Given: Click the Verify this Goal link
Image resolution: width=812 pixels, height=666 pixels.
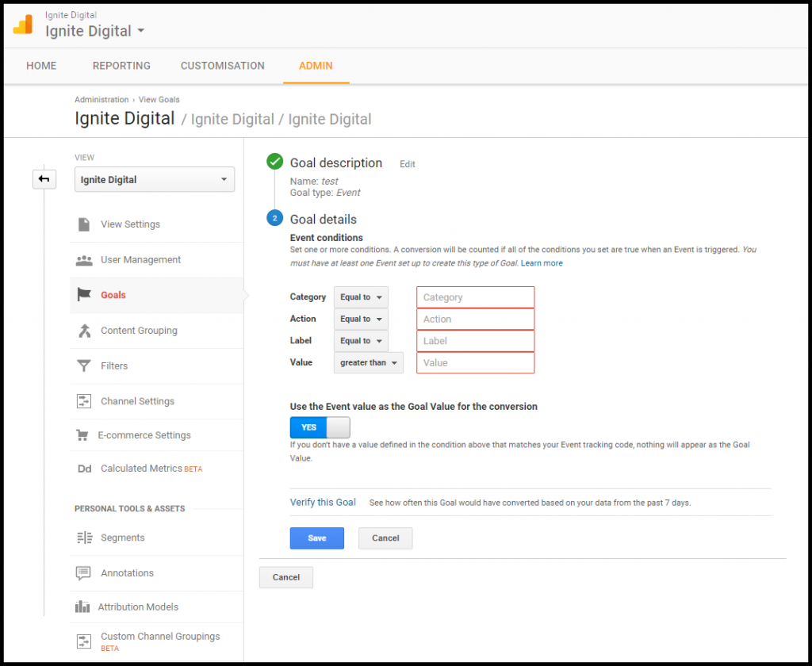Looking at the screenshot, I should (323, 502).
